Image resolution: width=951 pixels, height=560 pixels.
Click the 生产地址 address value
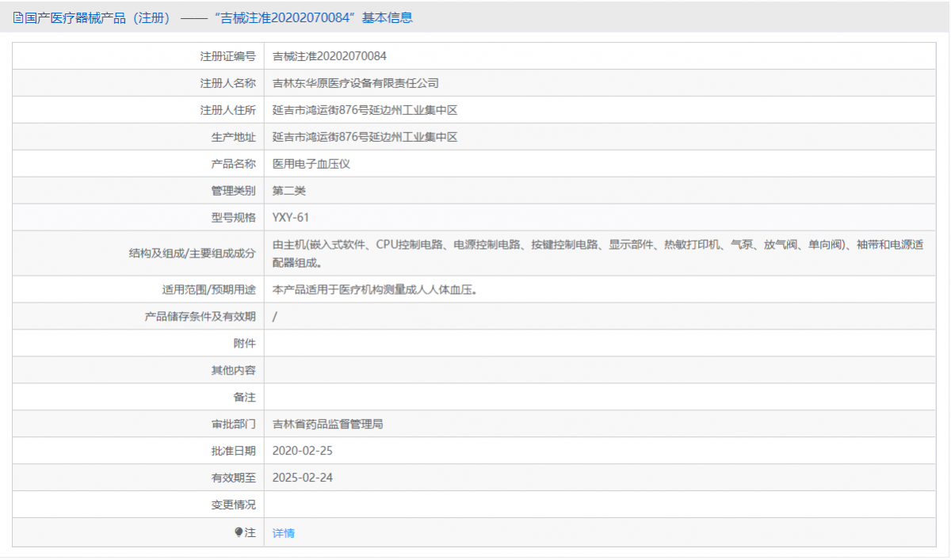point(365,137)
